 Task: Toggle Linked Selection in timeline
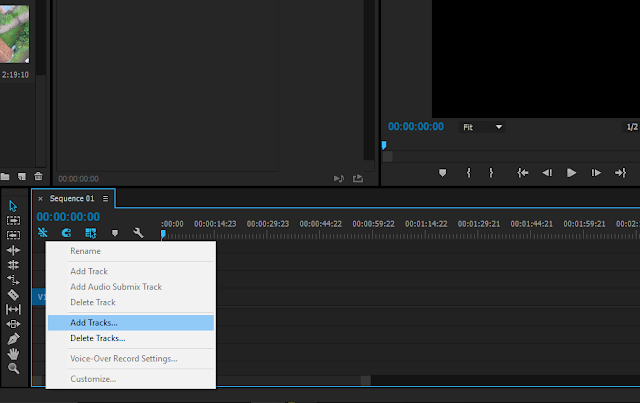pyautogui.click(x=91, y=233)
